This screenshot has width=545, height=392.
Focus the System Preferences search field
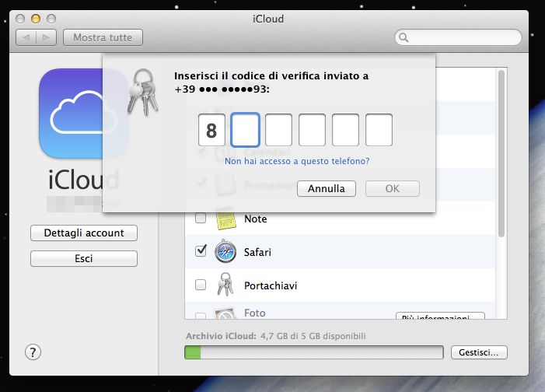(458, 37)
